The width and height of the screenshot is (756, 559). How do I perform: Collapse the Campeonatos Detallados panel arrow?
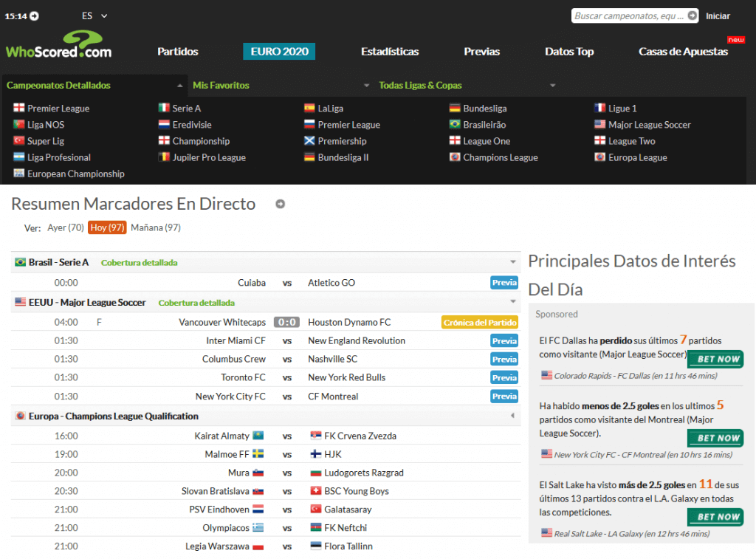coord(180,86)
